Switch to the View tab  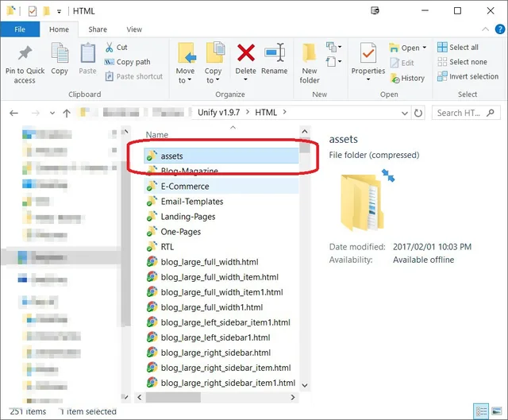(x=134, y=29)
